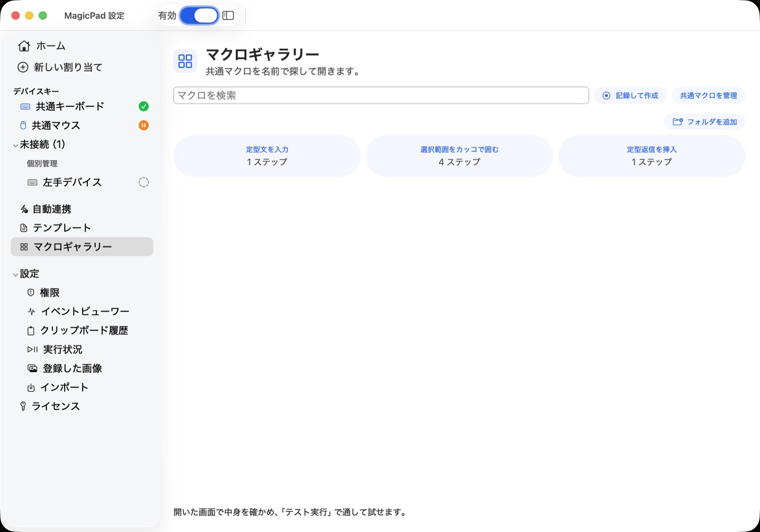Click the イベントビューワー waveform icon
The width and height of the screenshot is (760, 532).
(31, 312)
